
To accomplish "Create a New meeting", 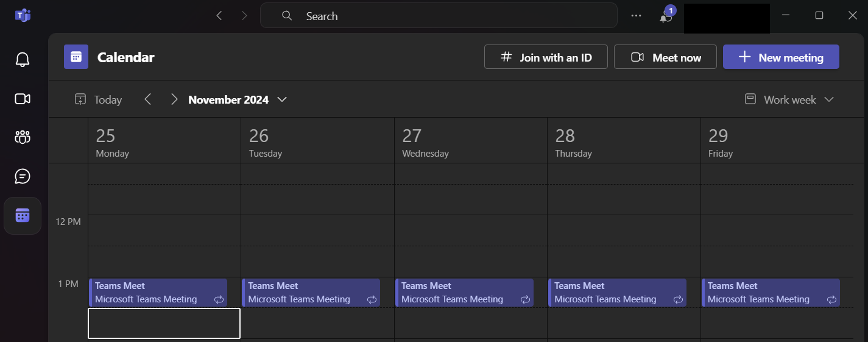I will pyautogui.click(x=781, y=57).
